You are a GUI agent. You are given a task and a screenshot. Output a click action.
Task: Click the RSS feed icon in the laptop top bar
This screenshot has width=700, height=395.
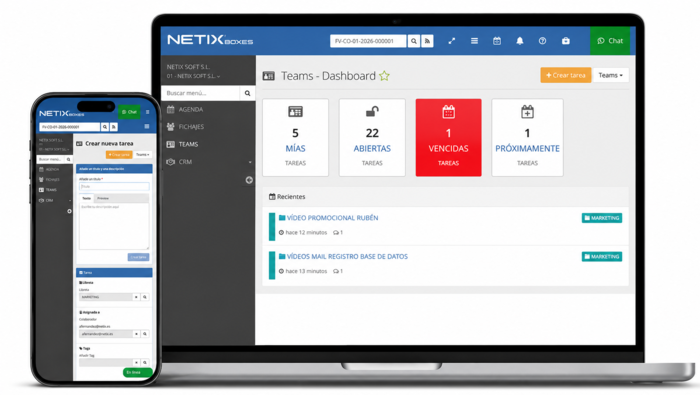[427, 41]
